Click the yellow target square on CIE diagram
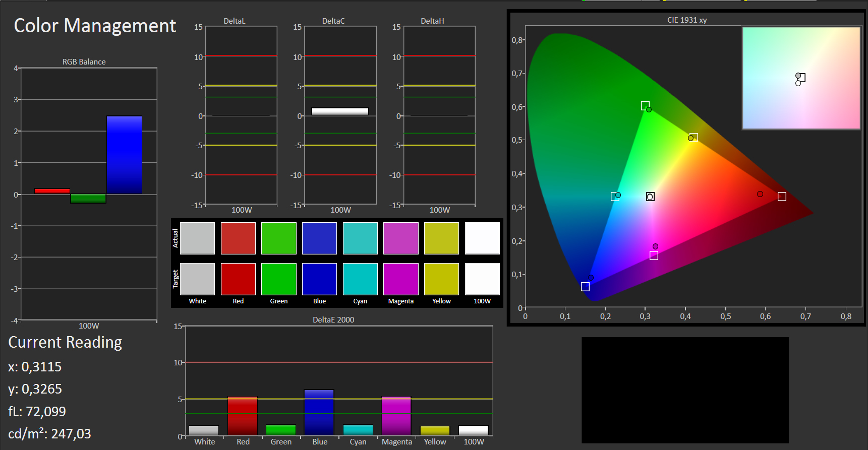This screenshot has height=450, width=868. coord(693,137)
